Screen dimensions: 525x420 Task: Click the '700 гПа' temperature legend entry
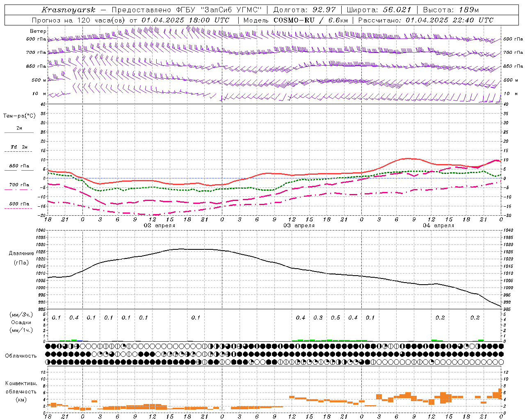click(x=19, y=185)
